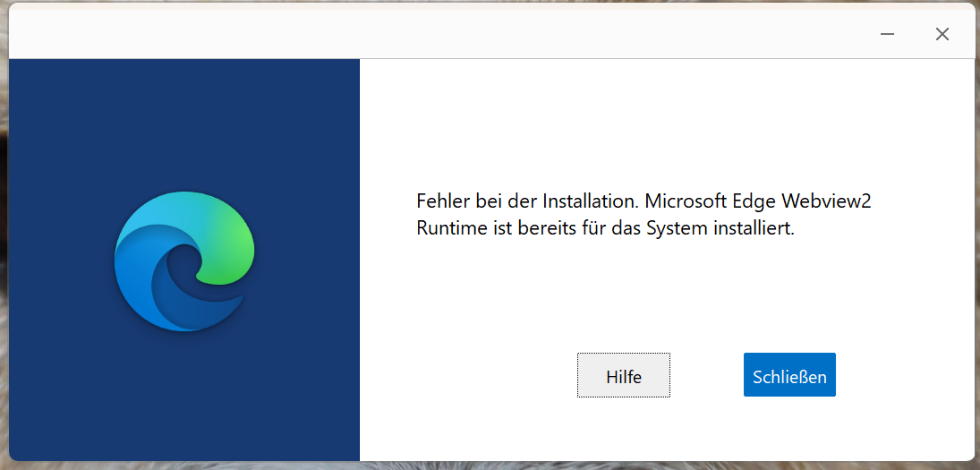Click the blue Schließen button to exit
This screenshot has width=980, height=470.
(x=789, y=375)
